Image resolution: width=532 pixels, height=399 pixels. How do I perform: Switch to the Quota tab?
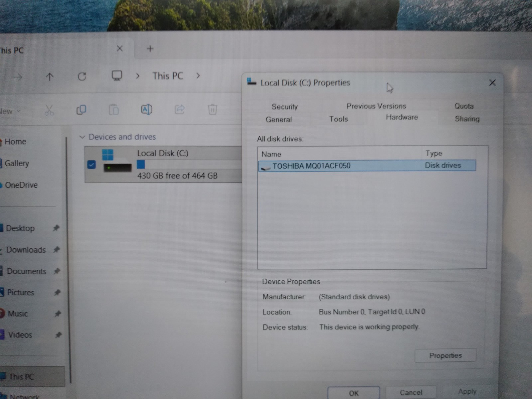click(464, 106)
